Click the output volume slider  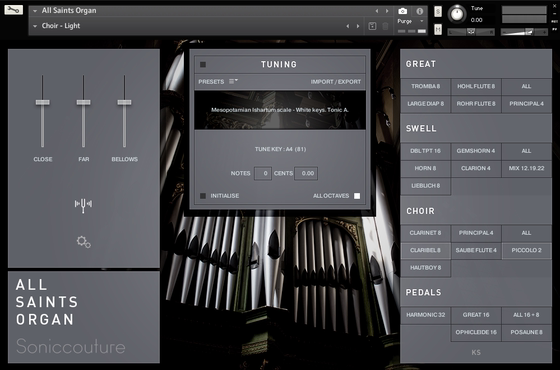click(x=524, y=32)
